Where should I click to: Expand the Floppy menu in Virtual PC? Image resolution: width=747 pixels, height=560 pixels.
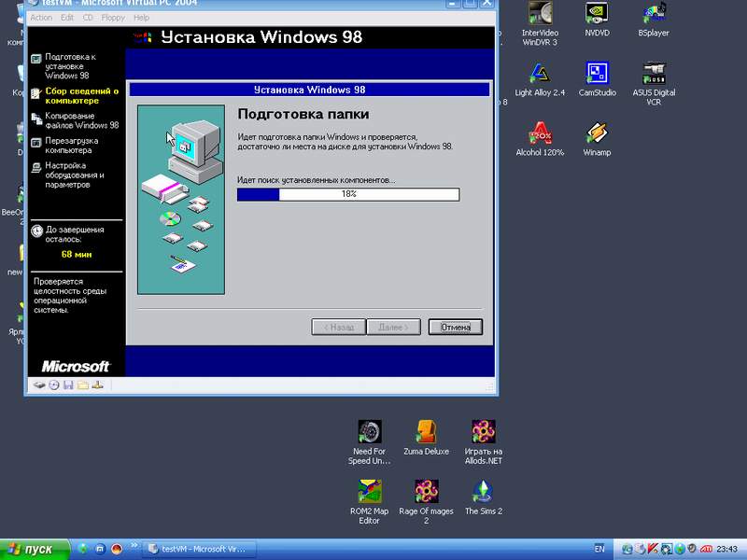[114, 18]
